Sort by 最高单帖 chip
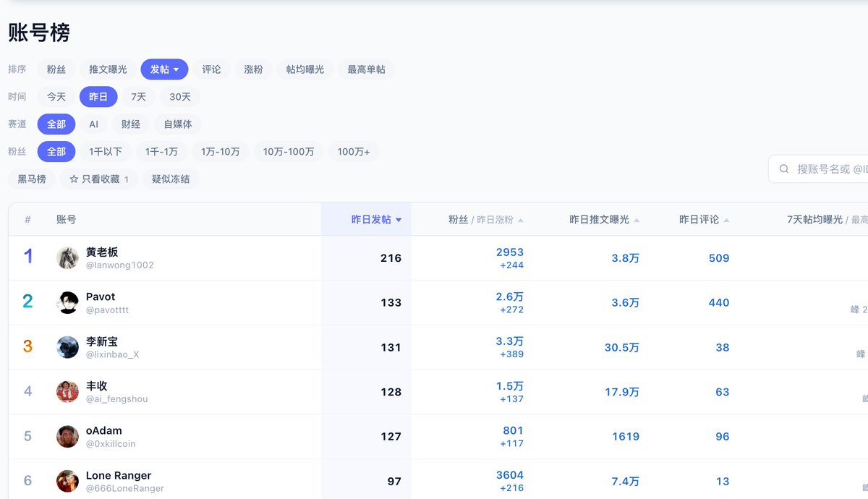This screenshot has height=499, width=868. pos(366,69)
